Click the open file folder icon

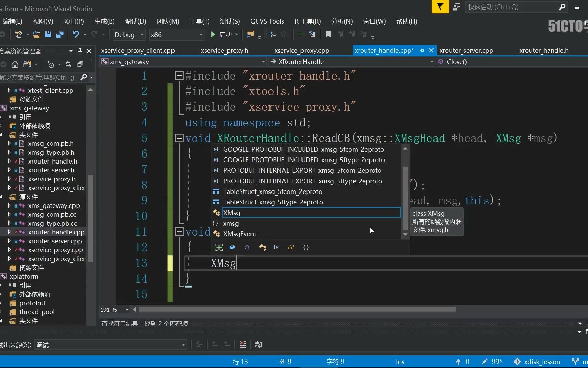click(36, 34)
